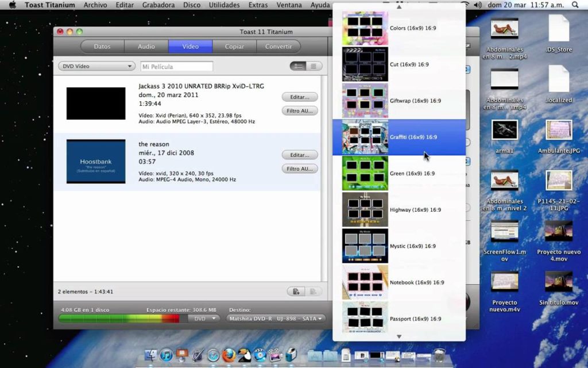
Task: Choose Mystic (16x9) menu theme
Action: 399,246
